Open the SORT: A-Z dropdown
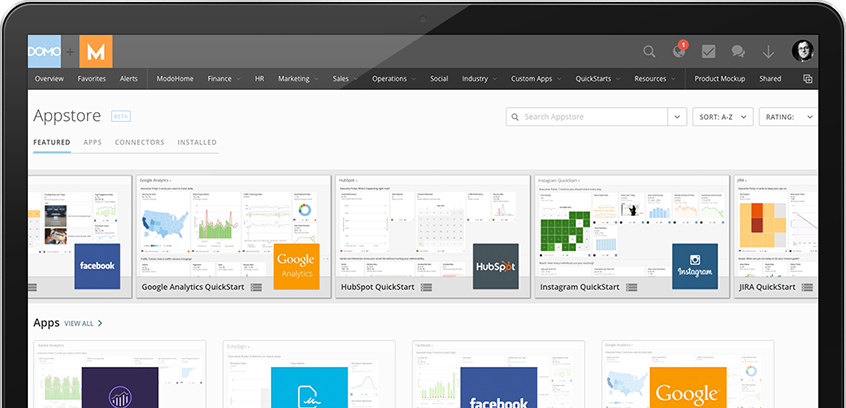846x408 pixels. [723, 117]
